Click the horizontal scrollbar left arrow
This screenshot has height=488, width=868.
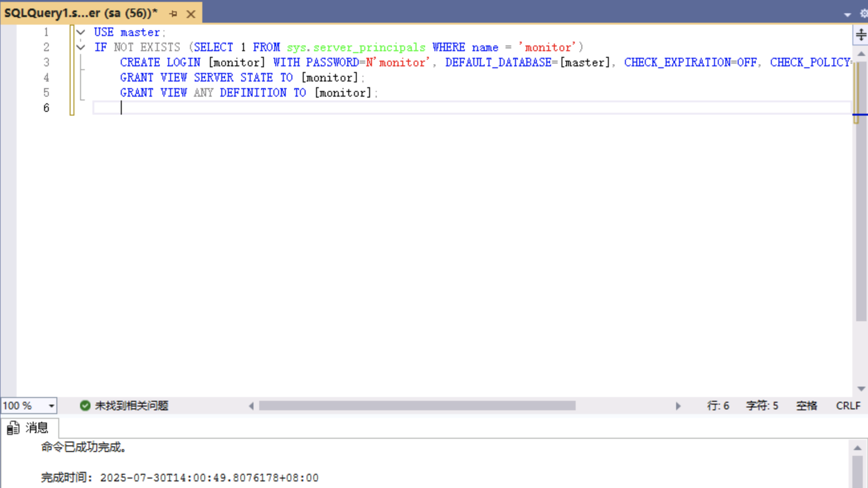[251, 406]
